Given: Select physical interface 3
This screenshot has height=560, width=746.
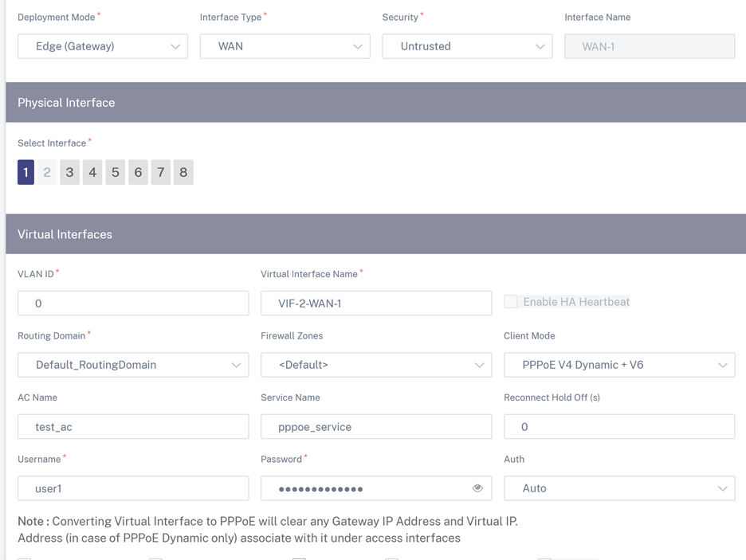Looking at the screenshot, I should coord(69,172).
